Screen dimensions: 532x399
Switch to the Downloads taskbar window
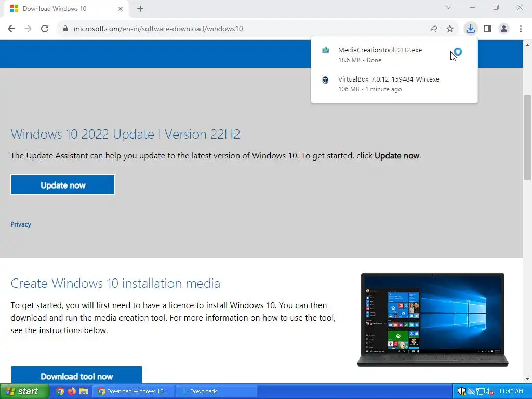[x=217, y=391]
